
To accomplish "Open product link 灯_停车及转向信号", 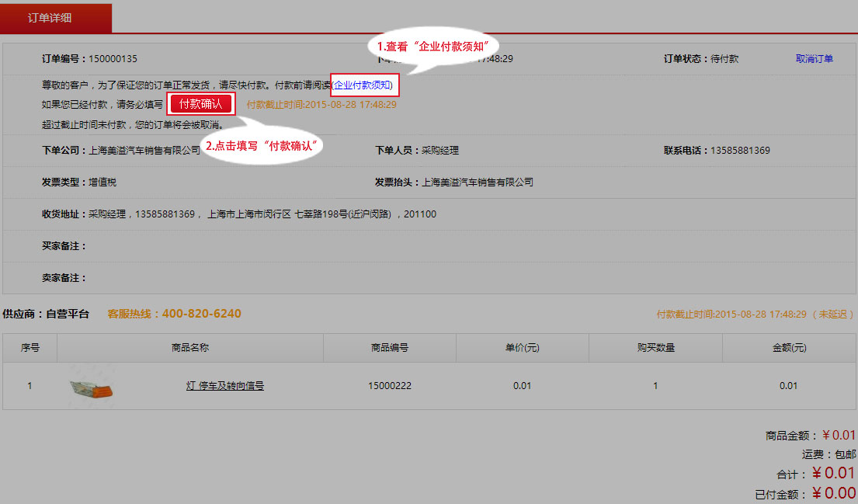I will pyautogui.click(x=225, y=386).
